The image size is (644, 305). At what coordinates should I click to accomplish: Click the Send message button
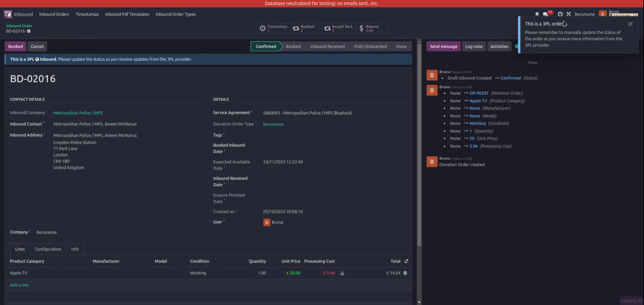[443, 46]
